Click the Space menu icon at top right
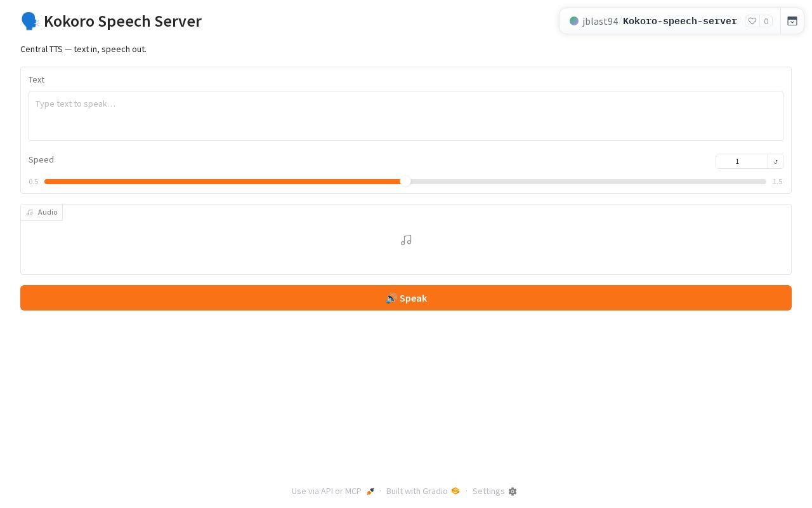This screenshot has height=508, width=812. [x=792, y=21]
